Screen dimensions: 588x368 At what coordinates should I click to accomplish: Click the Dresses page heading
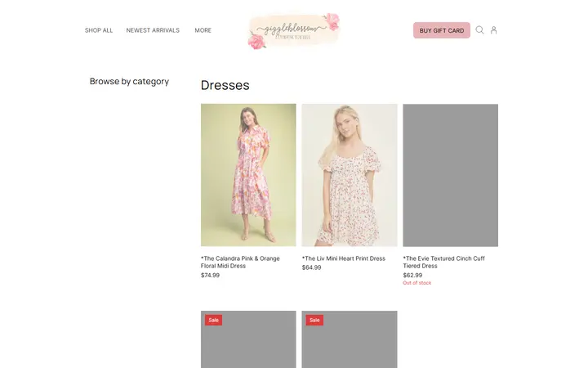(x=225, y=85)
